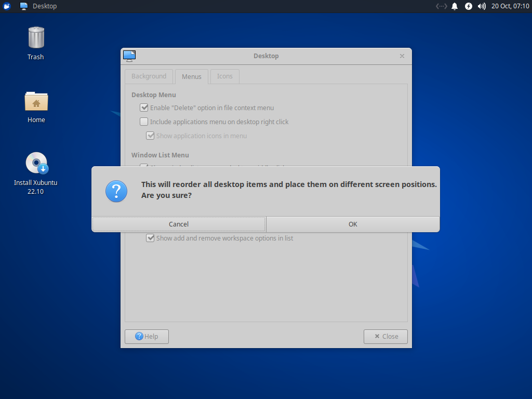Launch Install Xubuntu 22.10 from the desktop
Screen dimensions: 532x399
point(36,163)
